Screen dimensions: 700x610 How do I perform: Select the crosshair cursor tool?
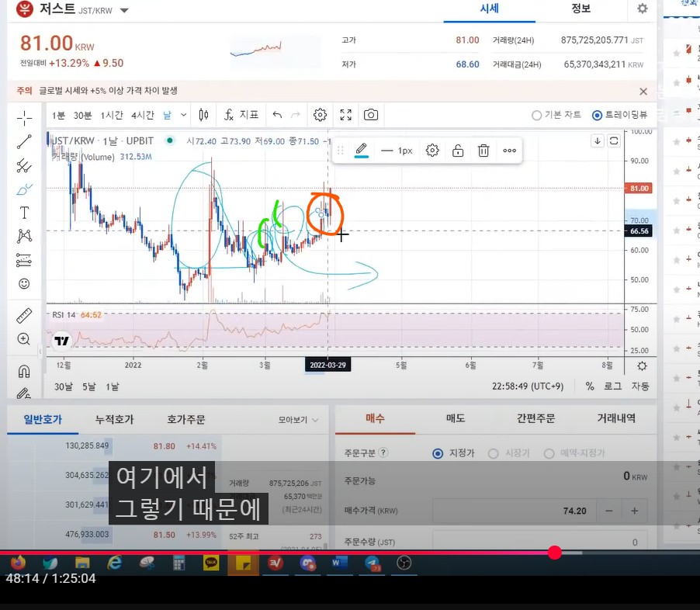(x=24, y=118)
